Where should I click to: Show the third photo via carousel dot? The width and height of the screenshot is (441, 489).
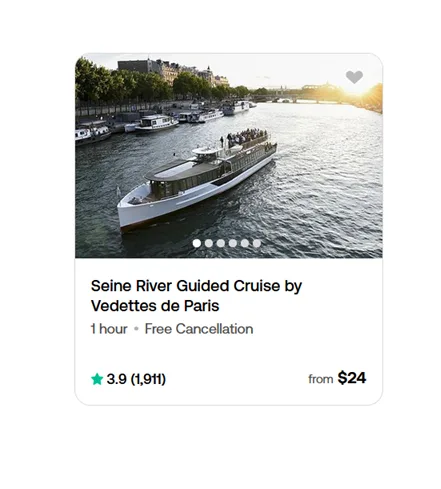click(x=221, y=243)
